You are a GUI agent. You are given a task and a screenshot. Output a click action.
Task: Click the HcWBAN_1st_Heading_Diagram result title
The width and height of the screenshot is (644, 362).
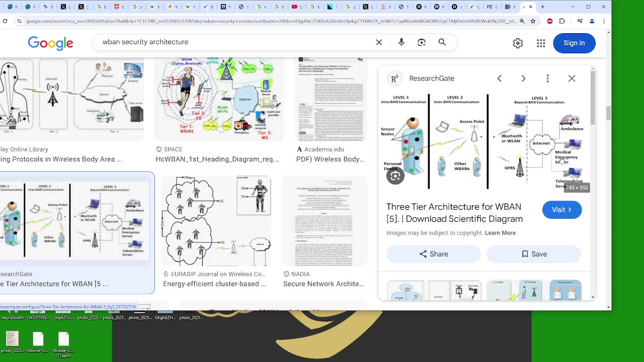(x=217, y=159)
